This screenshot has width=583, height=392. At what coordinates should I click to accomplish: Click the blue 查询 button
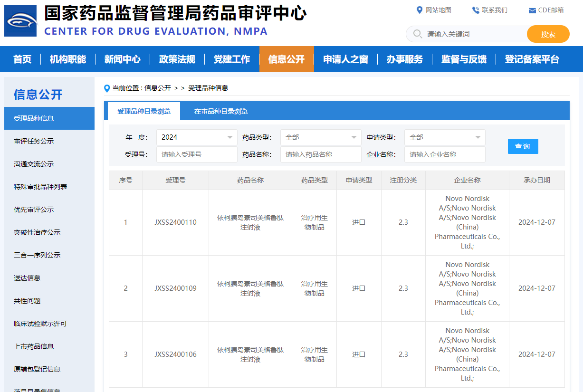point(523,146)
